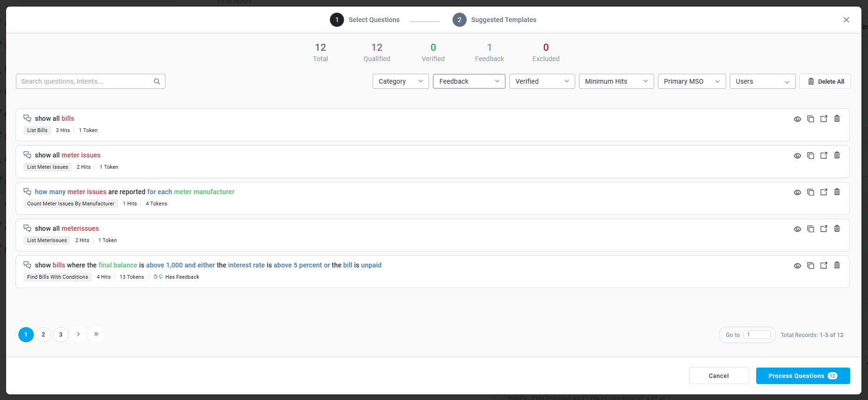Screen dimensions: 868x400
Task: Click the Cancel button
Action: coord(719,376)
